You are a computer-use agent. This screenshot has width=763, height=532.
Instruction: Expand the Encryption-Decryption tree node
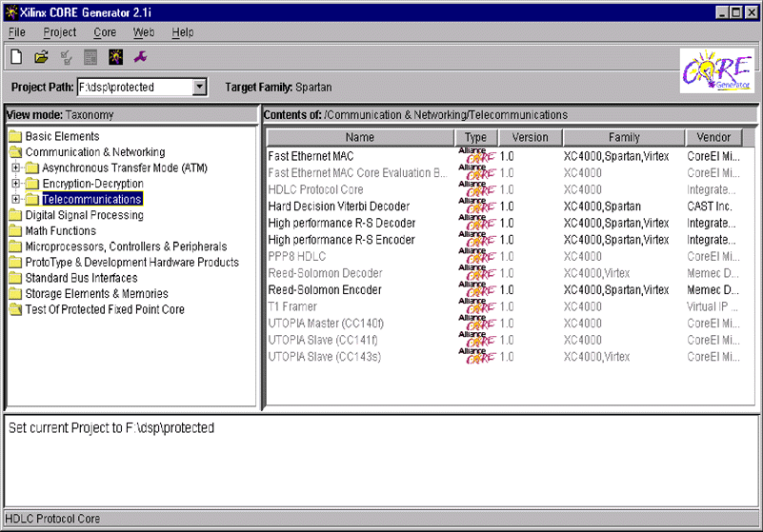tap(16, 184)
